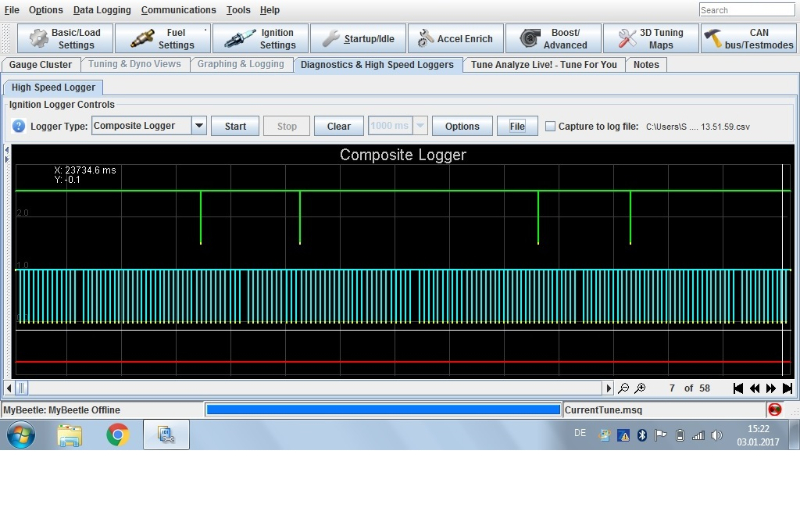This screenshot has height=515, width=800.
Task: Step forward one log page
Action: pyautogui.click(x=771, y=388)
